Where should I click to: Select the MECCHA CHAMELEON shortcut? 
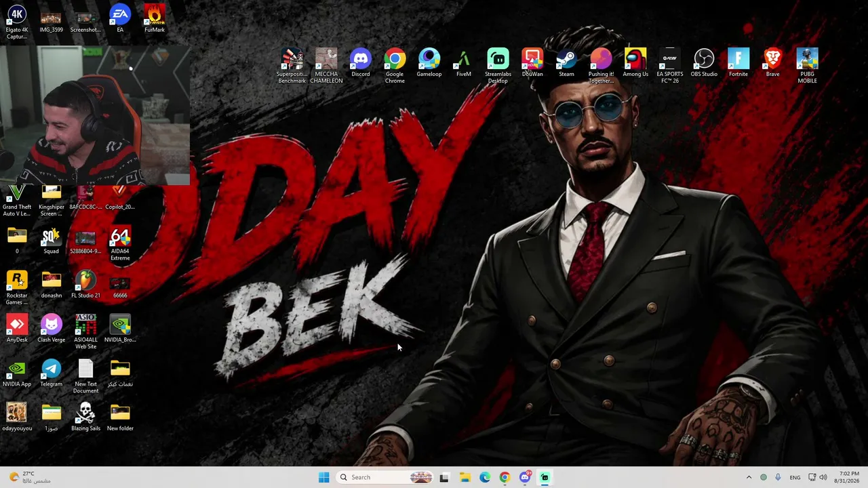326,66
